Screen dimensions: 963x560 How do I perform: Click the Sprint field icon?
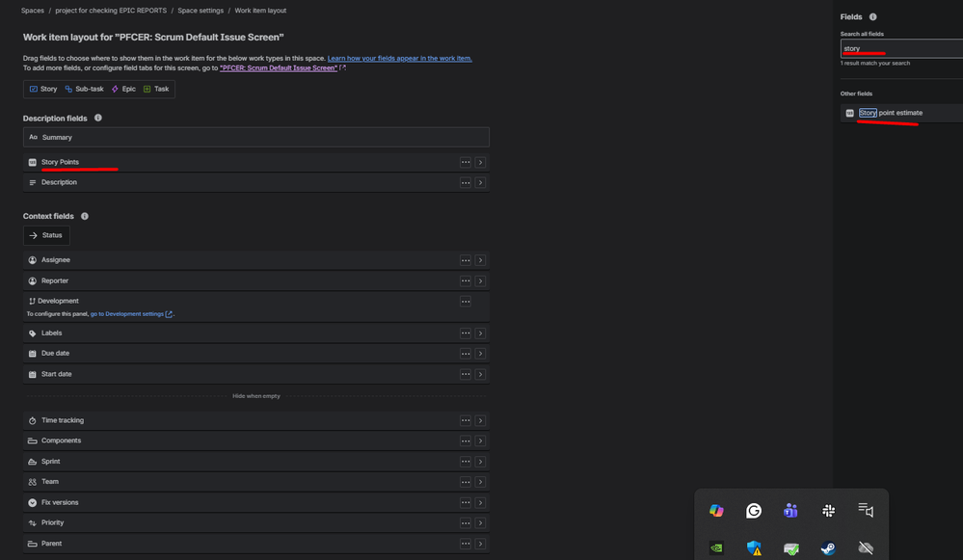click(33, 461)
